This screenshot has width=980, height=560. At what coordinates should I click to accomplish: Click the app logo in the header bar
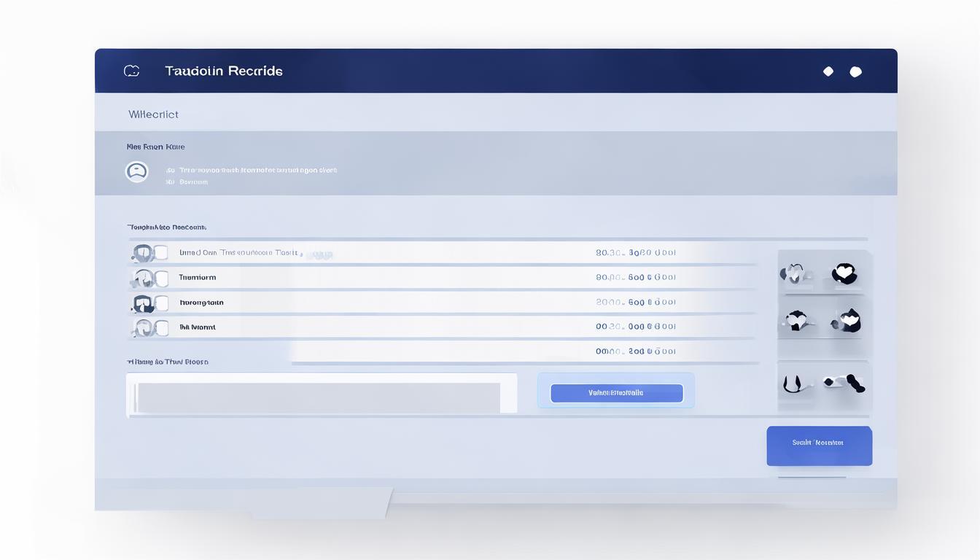(x=131, y=71)
